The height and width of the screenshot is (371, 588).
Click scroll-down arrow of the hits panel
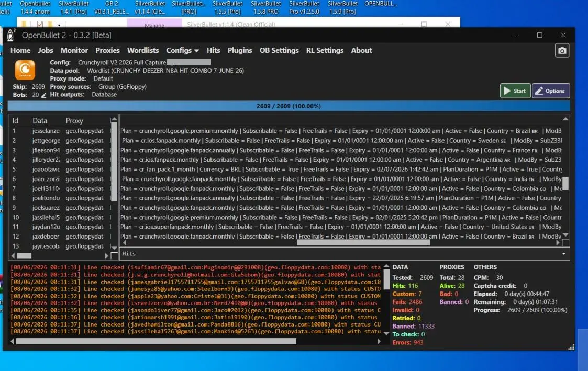[565, 235]
